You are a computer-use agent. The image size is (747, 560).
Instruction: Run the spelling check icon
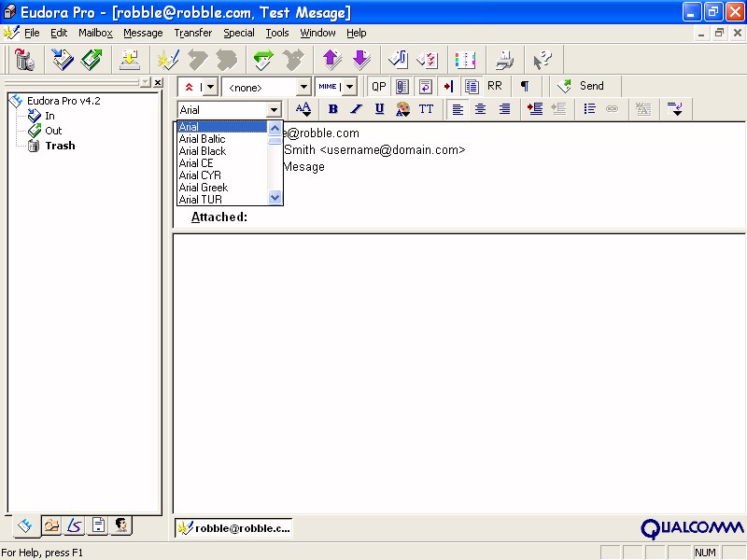tap(428, 60)
